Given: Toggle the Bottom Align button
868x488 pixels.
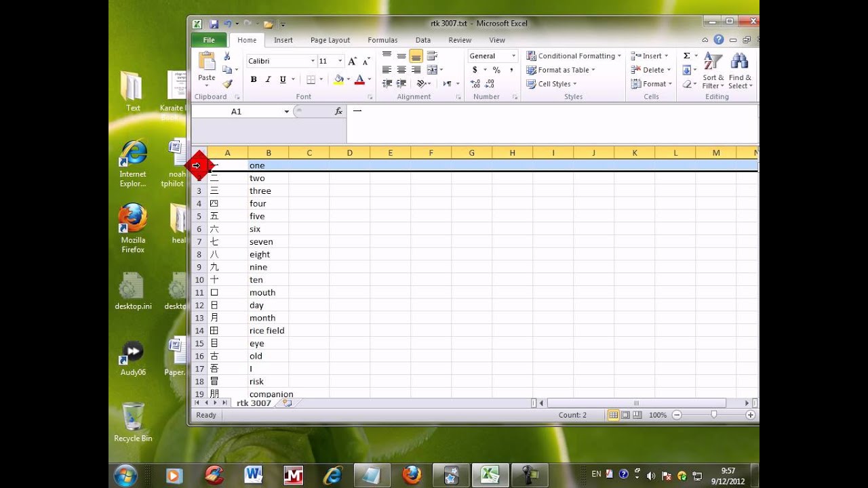Looking at the screenshot, I should point(416,56).
